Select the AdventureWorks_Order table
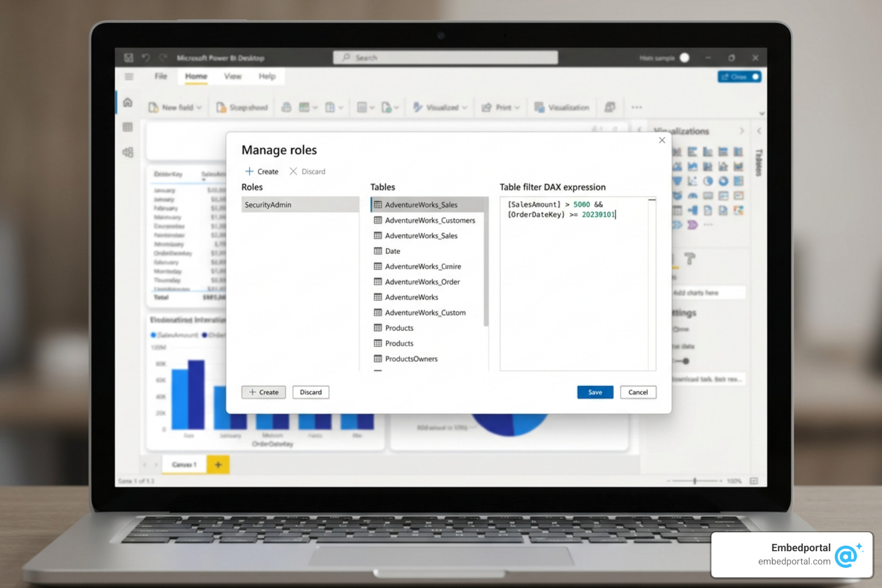 428,282
